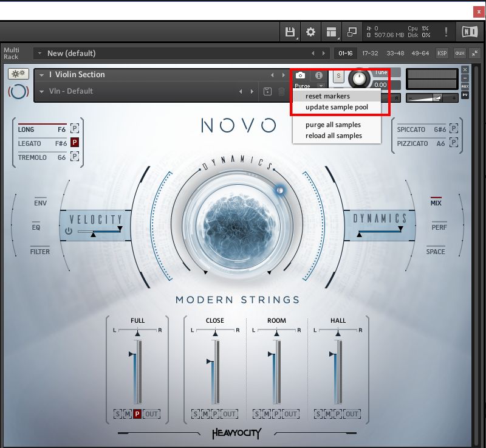486x448 pixels.
Task: Open the Vln - Default snapshot dropdown
Action: click(41, 91)
